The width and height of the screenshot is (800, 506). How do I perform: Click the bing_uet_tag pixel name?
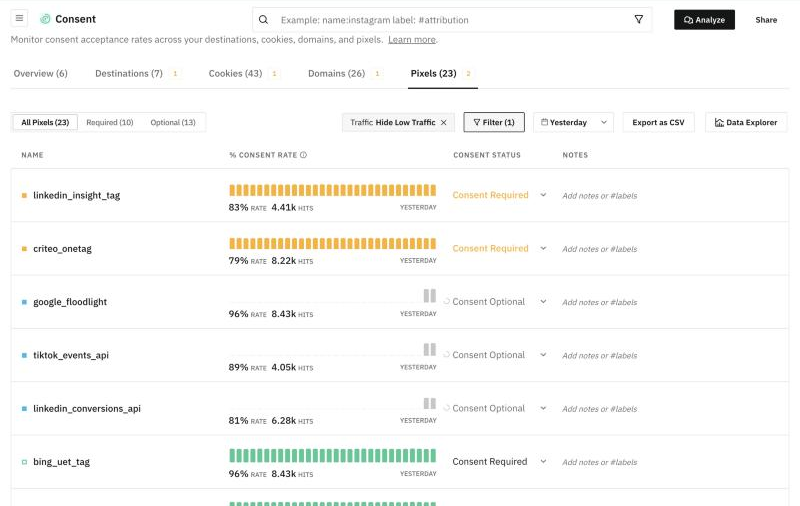pyautogui.click(x=61, y=462)
